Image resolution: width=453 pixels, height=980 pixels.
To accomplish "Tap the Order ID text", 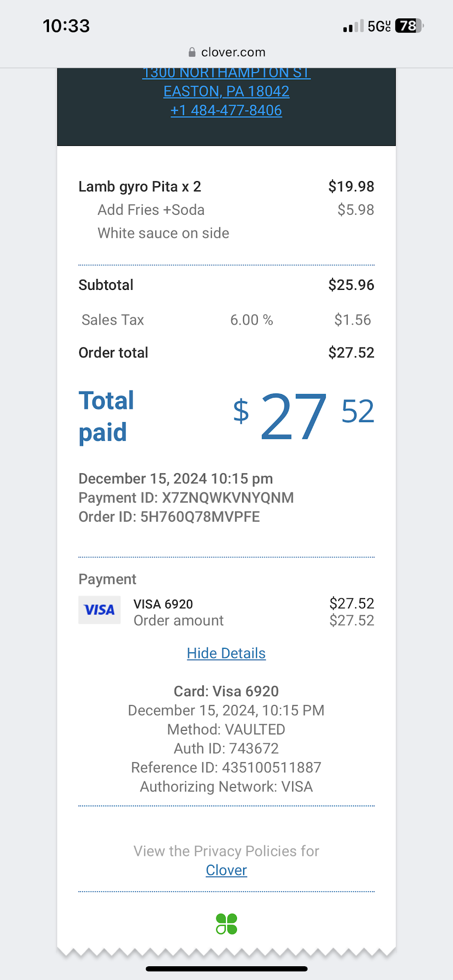I will click(x=169, y=517).
